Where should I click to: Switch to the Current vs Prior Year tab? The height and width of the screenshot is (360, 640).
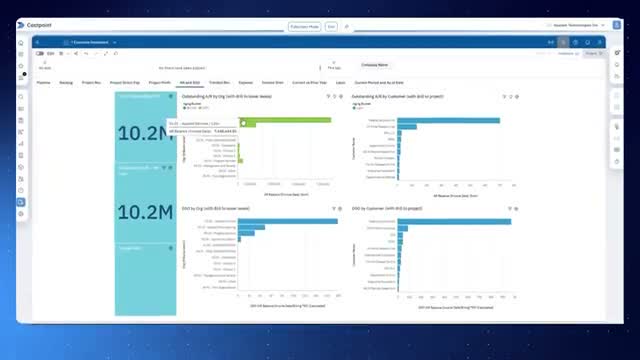coord(309,82)
